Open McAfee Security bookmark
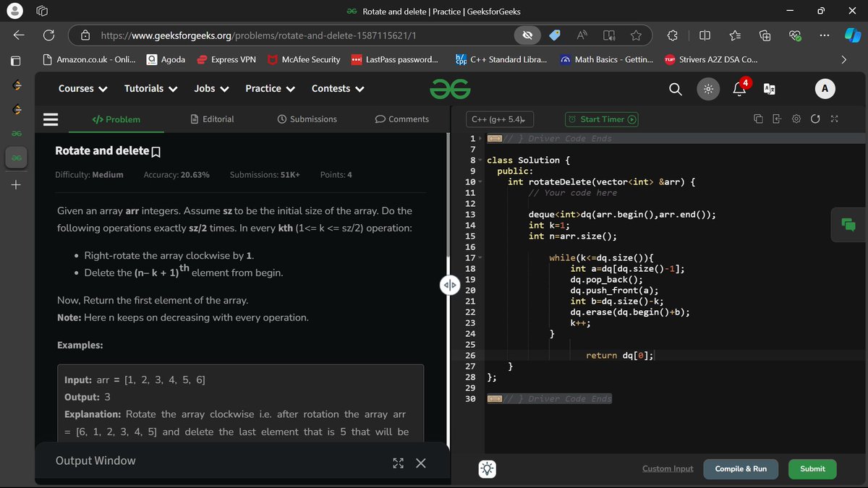Image resolution: width=868 pixels, height=488 pixels. tap(304, 60)
